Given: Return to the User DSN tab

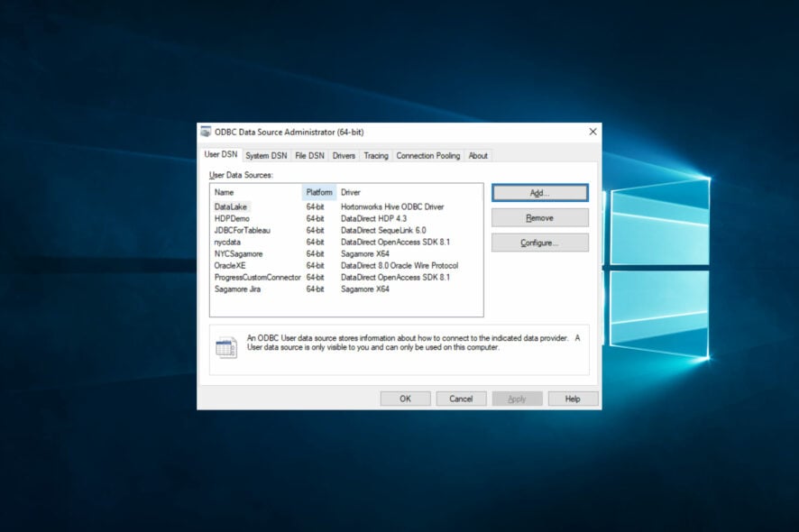Looking at the screenshot, I should pyautogui.click(x=219, y=154).
